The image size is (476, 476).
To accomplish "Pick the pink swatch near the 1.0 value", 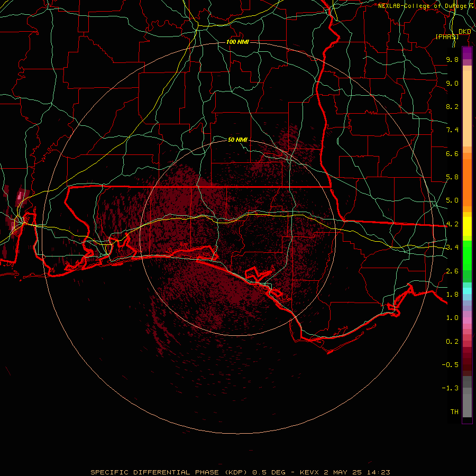I will click(x=467, y=321).
